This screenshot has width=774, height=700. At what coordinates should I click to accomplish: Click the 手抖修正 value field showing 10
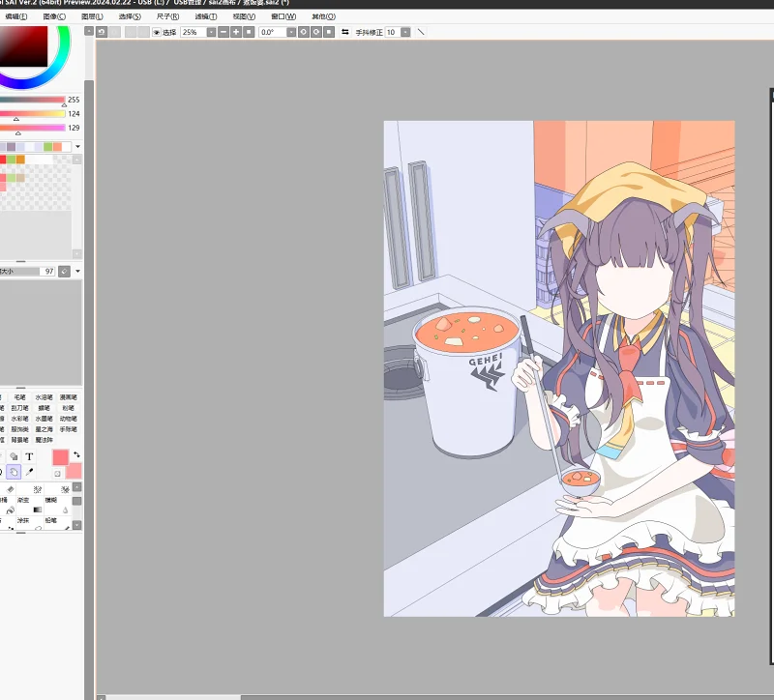point(393,32)
